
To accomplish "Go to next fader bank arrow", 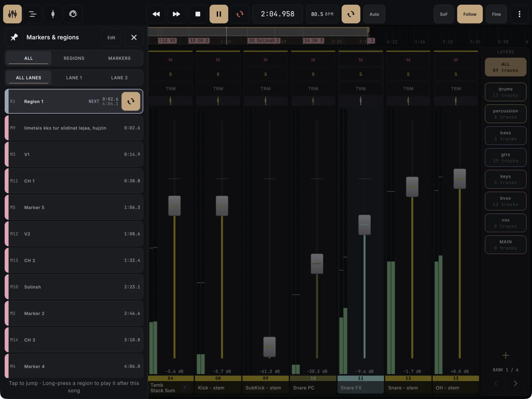I will [515, 383].
